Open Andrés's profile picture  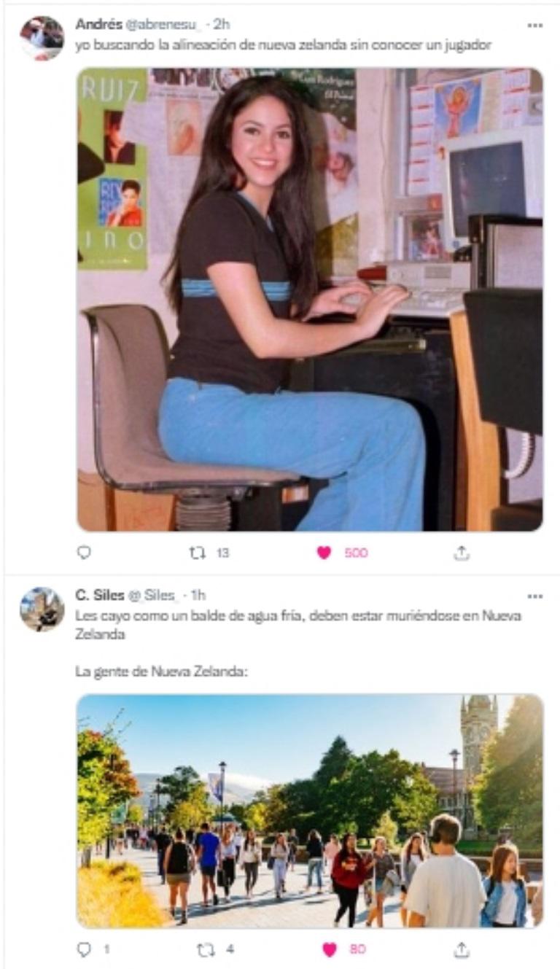tap(42, 38)
